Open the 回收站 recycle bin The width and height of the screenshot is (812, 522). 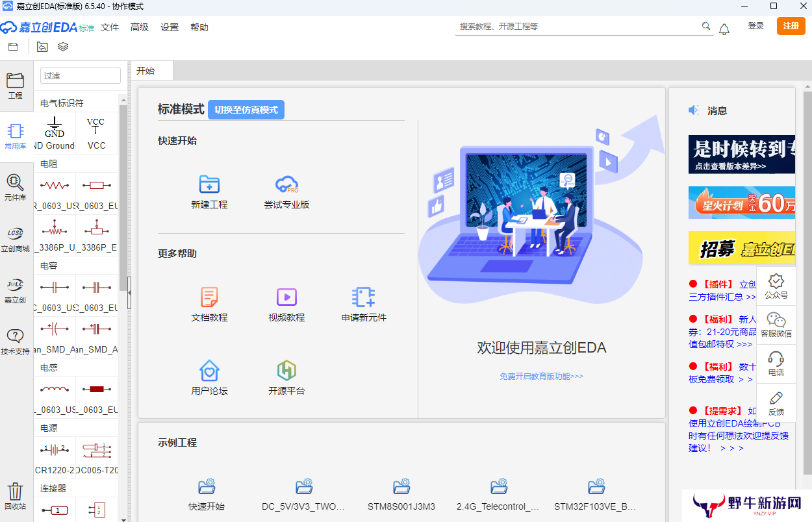[x=15, y=497]
